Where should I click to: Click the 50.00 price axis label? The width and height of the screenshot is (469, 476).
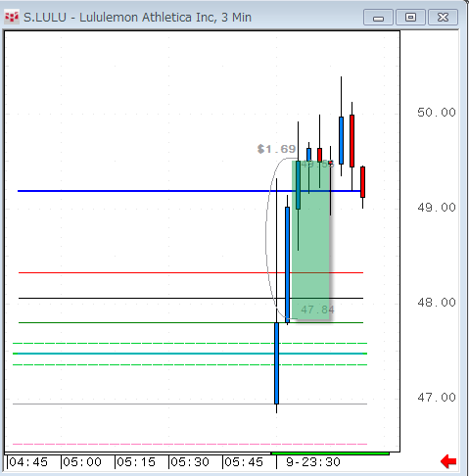[437, 113]
